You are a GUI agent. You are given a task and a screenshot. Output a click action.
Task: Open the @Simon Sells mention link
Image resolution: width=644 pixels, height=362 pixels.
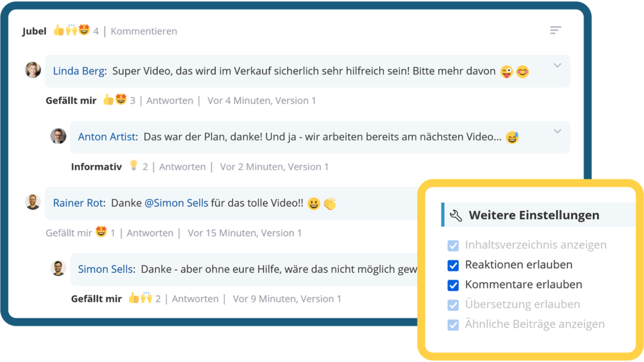point(176,202)
